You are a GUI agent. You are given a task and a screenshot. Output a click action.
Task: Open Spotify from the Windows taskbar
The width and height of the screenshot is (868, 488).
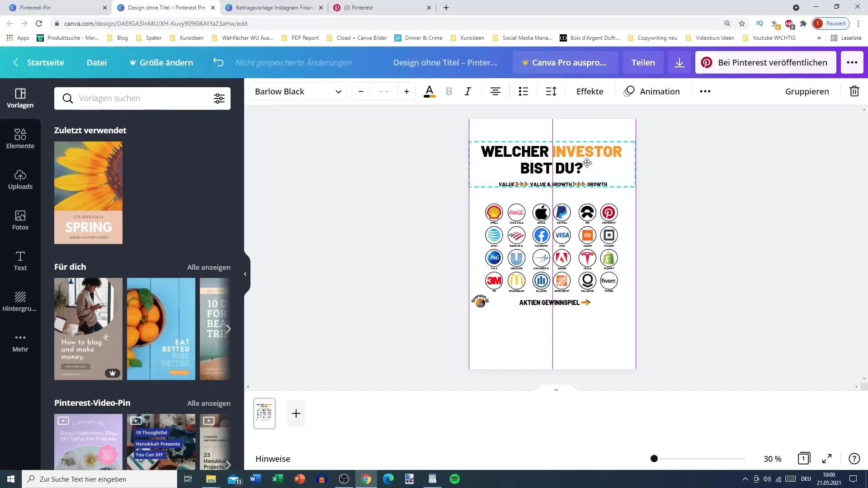click(x=455, y=479)
